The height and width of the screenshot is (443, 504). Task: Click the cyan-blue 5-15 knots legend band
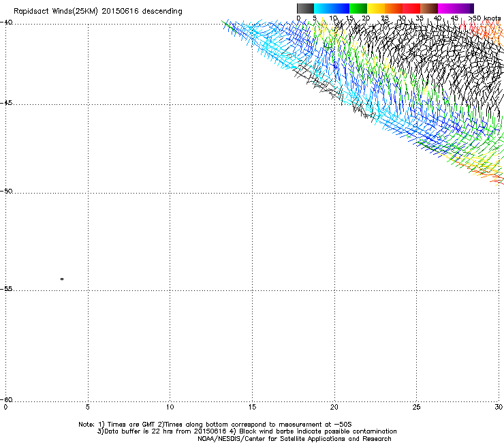click(x=332, y=8)
